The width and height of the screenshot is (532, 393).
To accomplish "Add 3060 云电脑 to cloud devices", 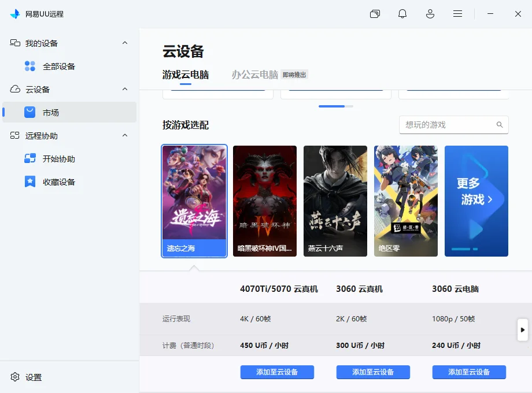I will 469,372.
